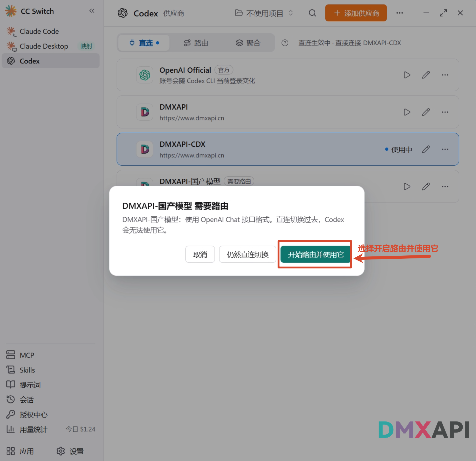The image size is (476, 461).
Task: Select the DMXAPI-CDX provider card
Action: point(288,149)
